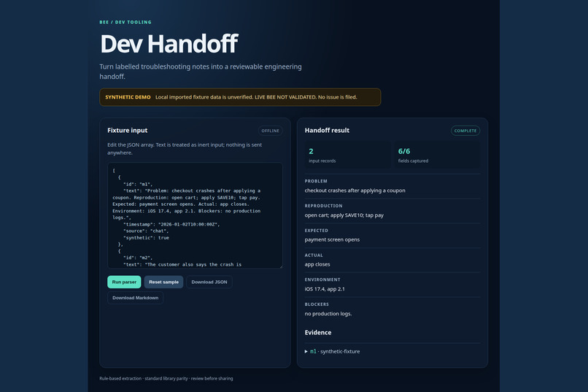This screenshot has height=392, width=588.
Task: Click inside the fixture JSON textarea
Action: pos(195,215)
